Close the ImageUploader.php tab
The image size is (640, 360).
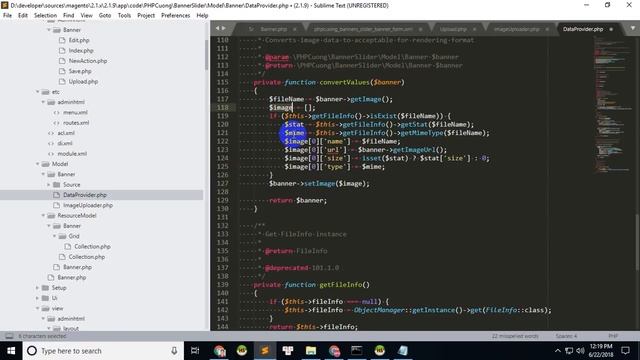547,29
